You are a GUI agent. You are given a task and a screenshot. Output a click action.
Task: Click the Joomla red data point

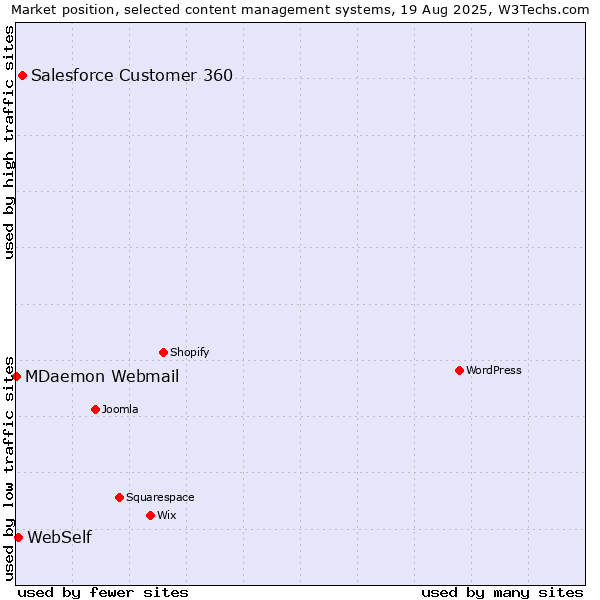point(95,409)
